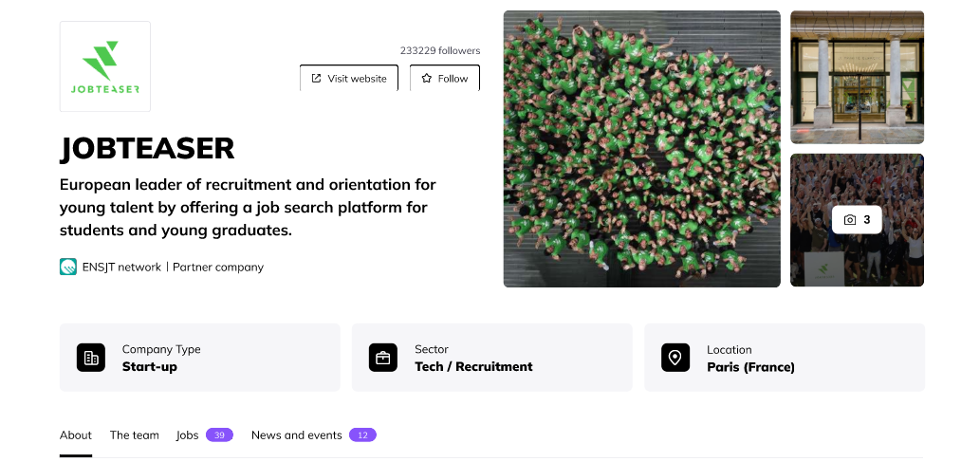Click the Sector briefcase icon
The image size is (980, 462).
[x=383, y=358]
